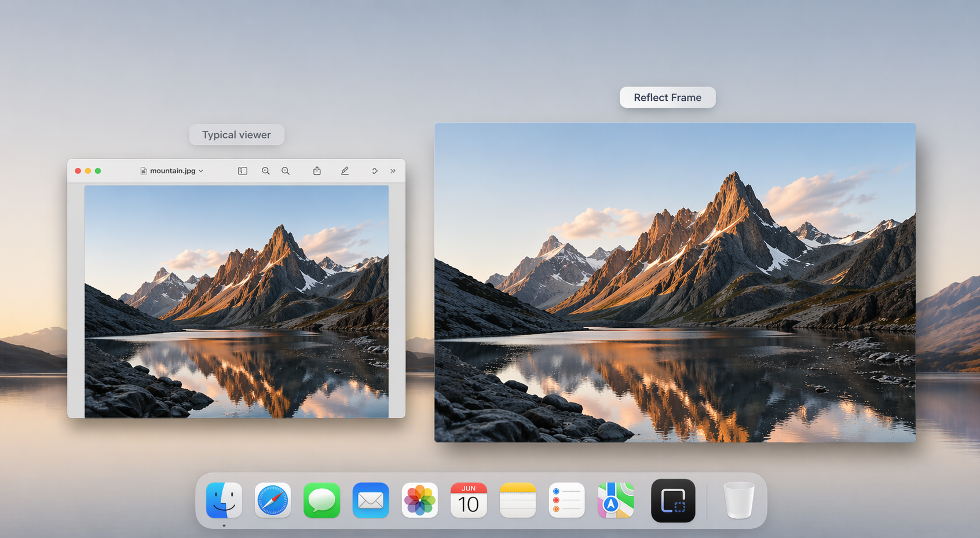980x538 pixels.
Task: Click the zoom in magnifier icon
Action: point(286,171)
